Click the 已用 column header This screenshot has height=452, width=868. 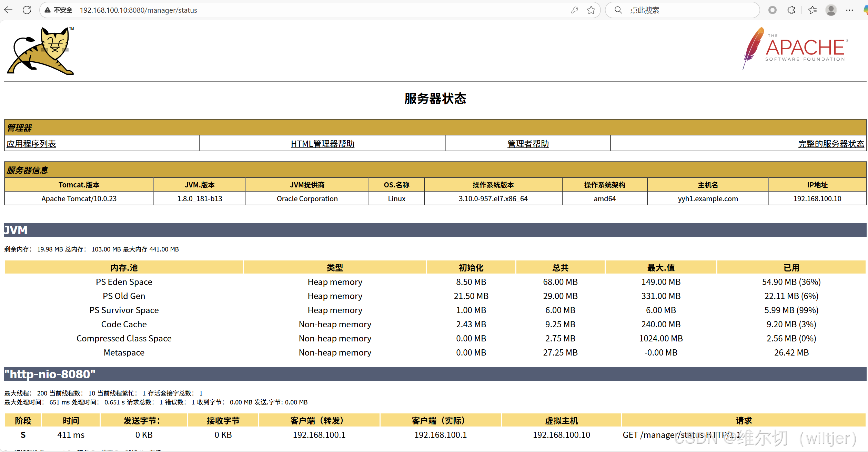tap(791, 267)
